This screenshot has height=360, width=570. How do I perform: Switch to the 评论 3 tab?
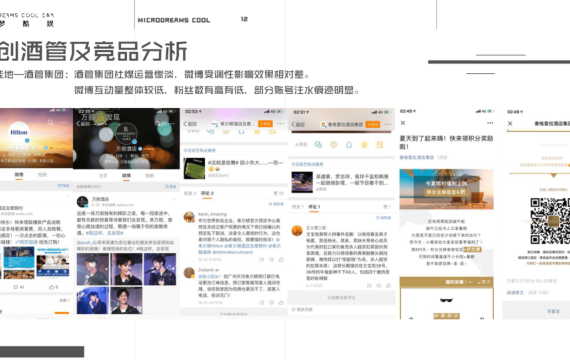[x=207, y=193]
